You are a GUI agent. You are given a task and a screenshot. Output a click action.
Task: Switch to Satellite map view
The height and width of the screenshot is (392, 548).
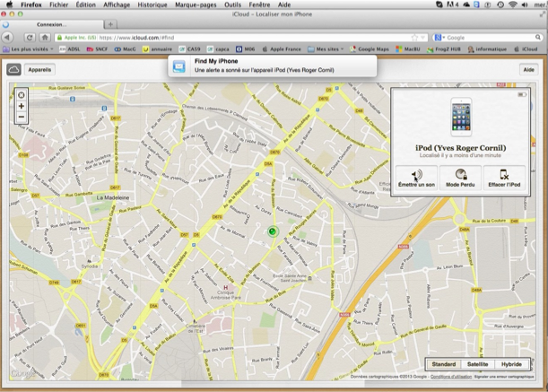[477, 364]
